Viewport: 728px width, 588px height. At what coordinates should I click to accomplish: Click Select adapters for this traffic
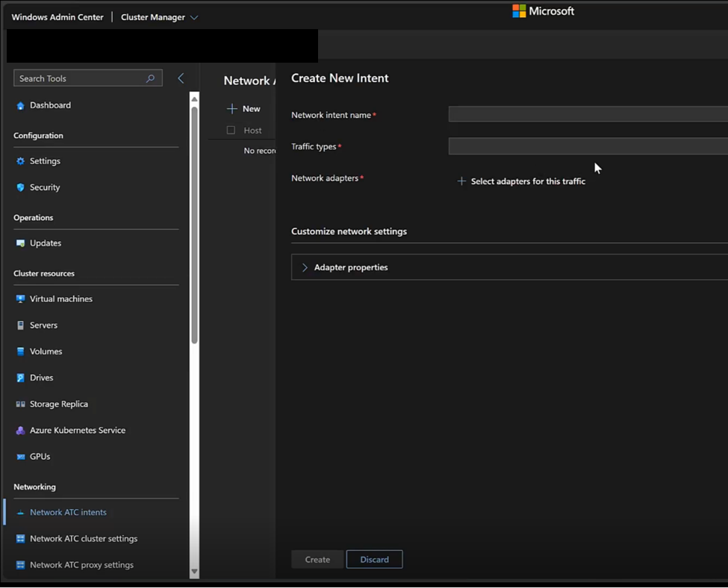point(521,181)
